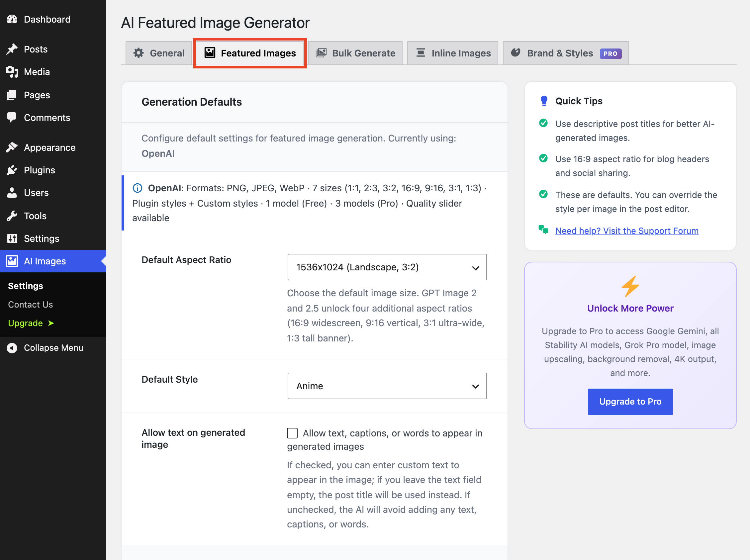Go to Plugins in the sidebar
Screen dimensions: 750x560
[53, 170]
